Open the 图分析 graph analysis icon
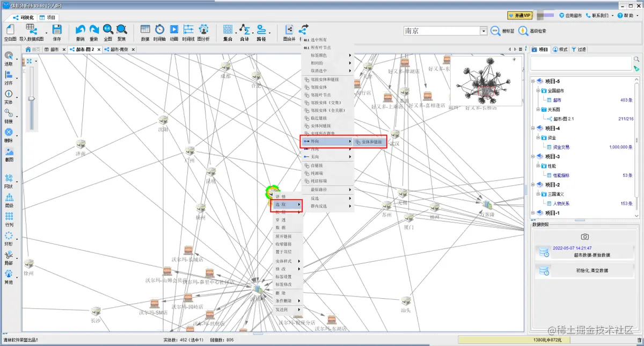This screenshot has height=346, width=644. (x=203, y=30)
